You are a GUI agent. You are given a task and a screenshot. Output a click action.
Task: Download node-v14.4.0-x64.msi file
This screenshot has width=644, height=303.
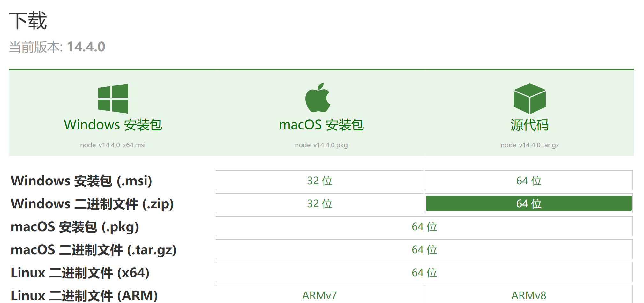pyautogui.click(x=113, y=145)
